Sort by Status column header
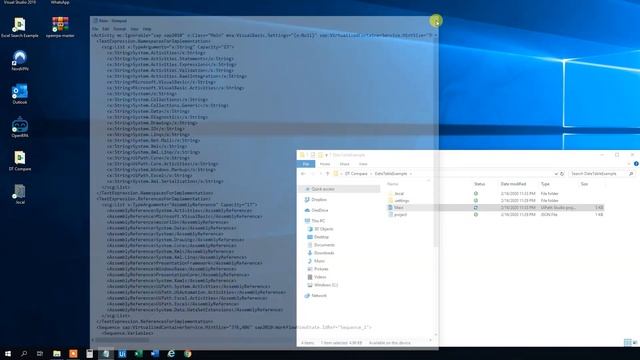Screen dimensions: 640x360 click(479, 184)
